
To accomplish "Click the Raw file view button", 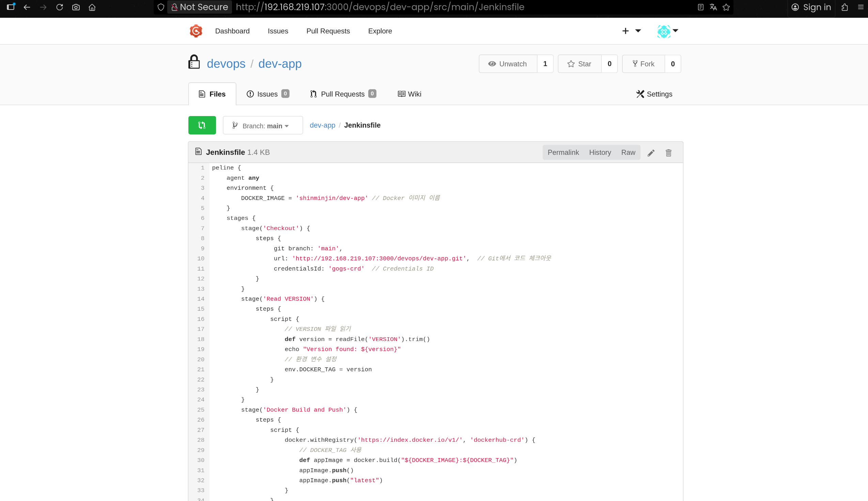I will coord(628,152).
